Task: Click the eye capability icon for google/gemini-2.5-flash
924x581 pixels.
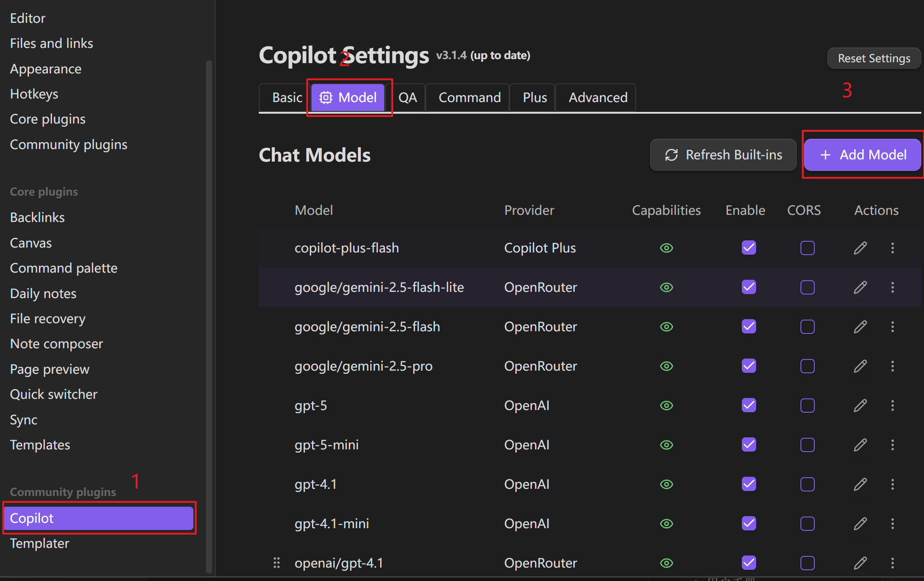Action: pos(667,327)
